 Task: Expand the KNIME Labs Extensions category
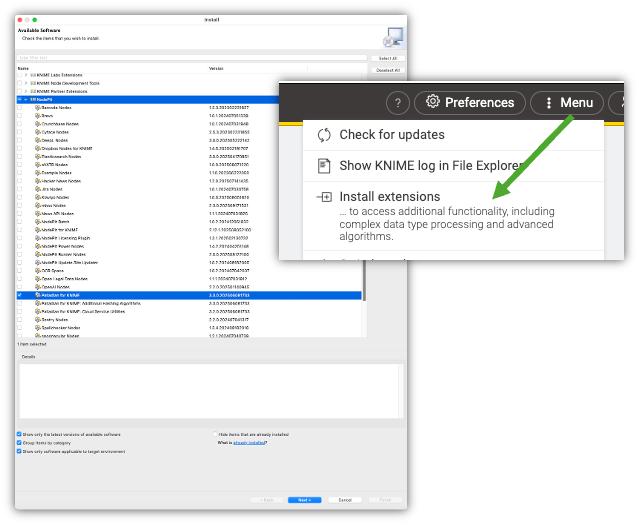(26, 75)
